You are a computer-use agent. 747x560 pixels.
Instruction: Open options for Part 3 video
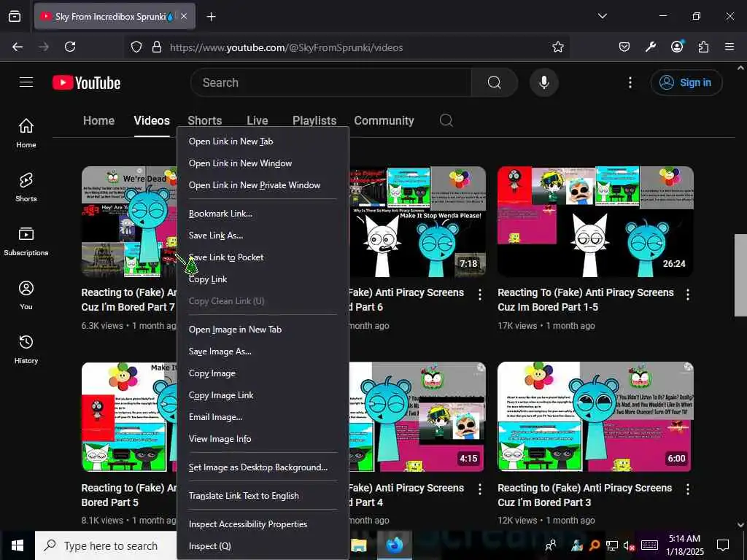(x=687, y=489)
